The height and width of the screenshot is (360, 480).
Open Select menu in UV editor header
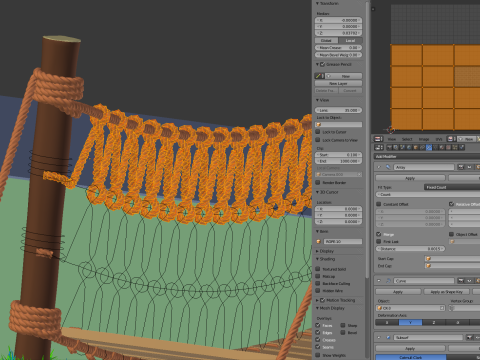(407, 139)
